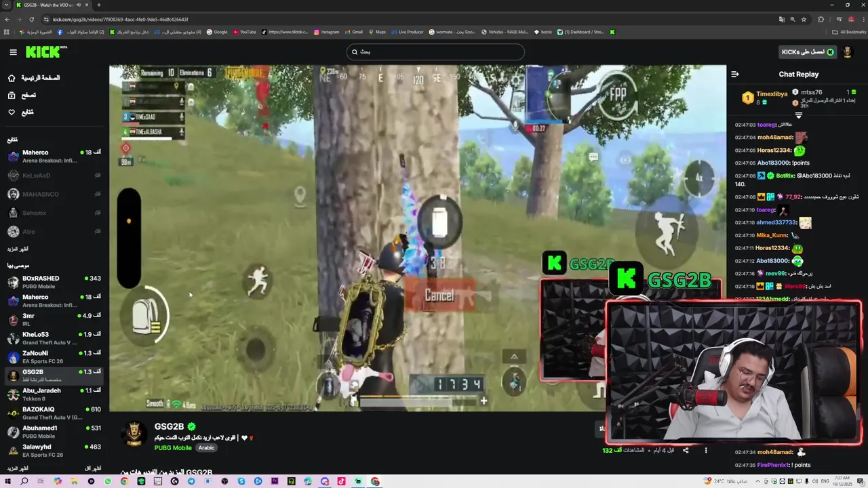
Task: Focus the Kick search field
Action: 435,52
